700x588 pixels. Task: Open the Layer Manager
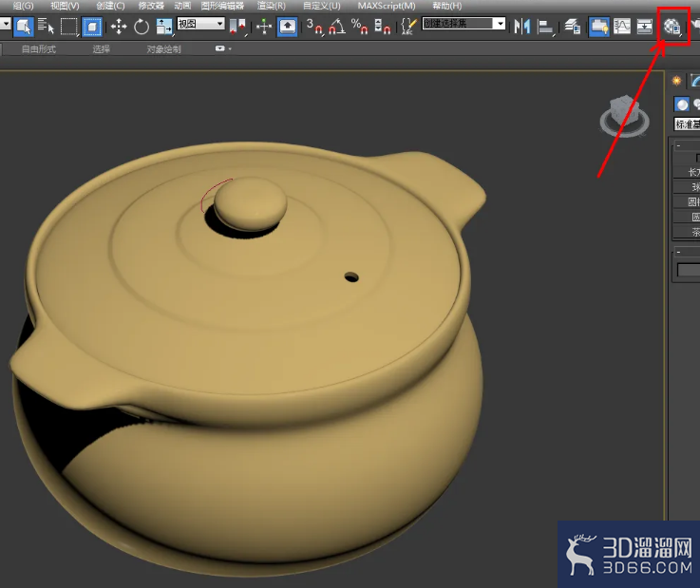pyautogui.click(x=572, y=27)
